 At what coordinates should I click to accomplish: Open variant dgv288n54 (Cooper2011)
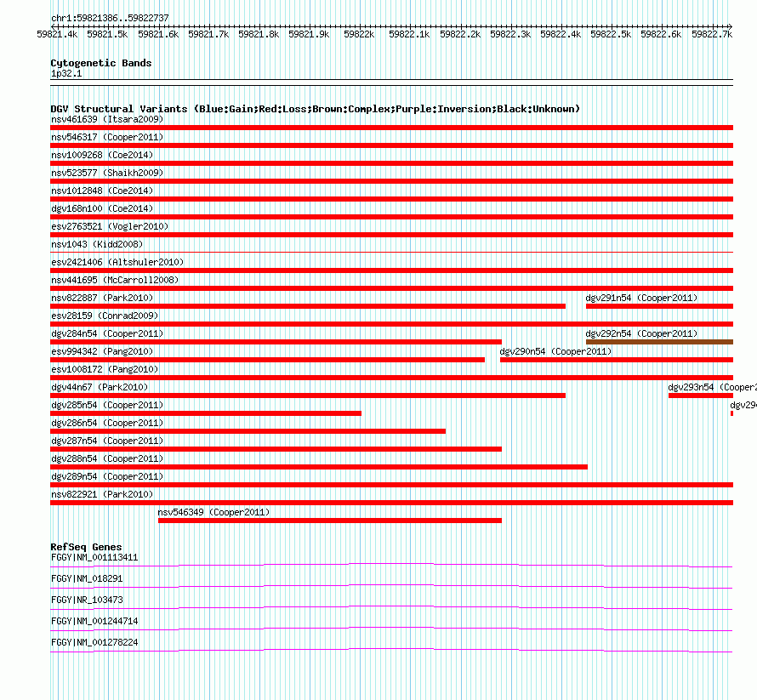coord(107,458)
